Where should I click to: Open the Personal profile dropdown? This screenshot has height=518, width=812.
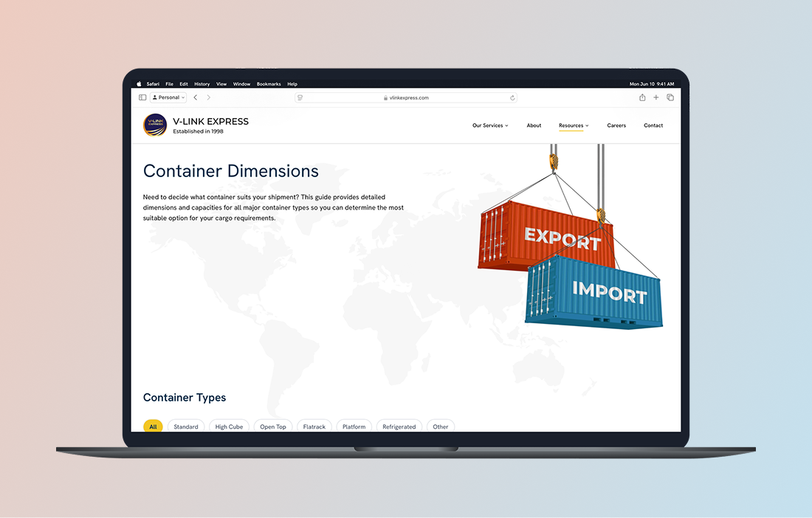(168, 97)
